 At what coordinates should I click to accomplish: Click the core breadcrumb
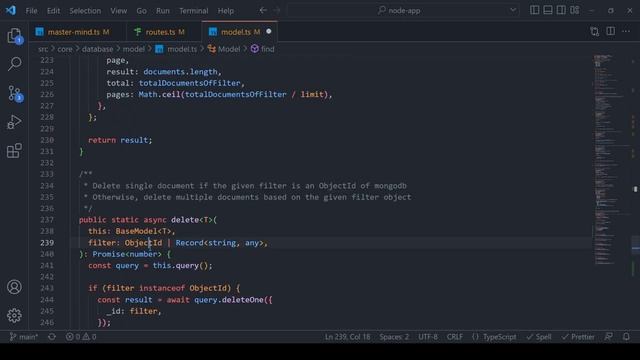pyautogui.click(x=65, y=49)
